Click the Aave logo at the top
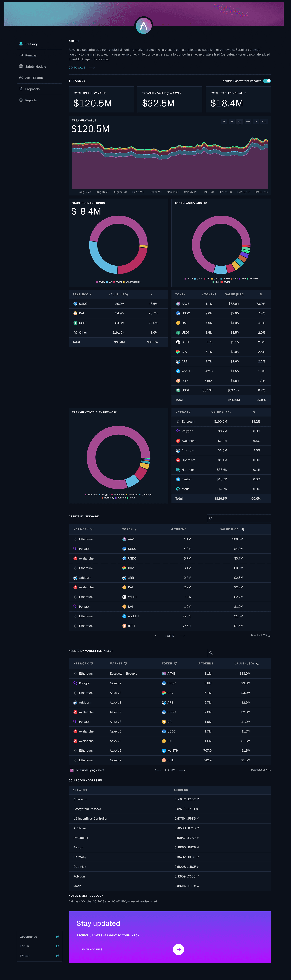The height and width of the screenshot is (980, 291). 144,26
